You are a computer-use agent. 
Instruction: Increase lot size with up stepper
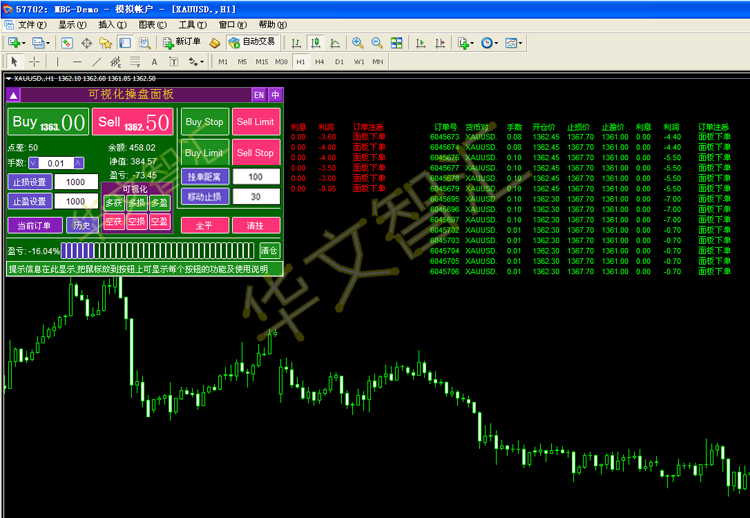click(79, 163)
